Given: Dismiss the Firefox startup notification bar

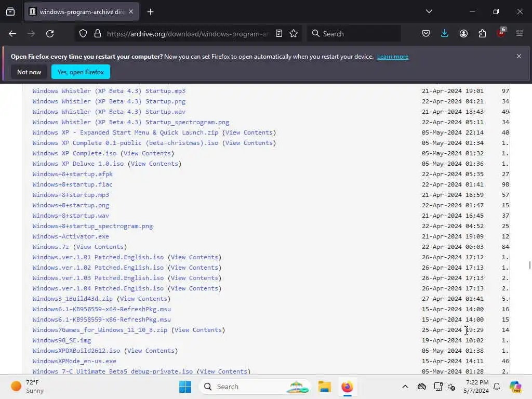Looking at the screenshot, I should pyautogui.click(x=519, y=56).
